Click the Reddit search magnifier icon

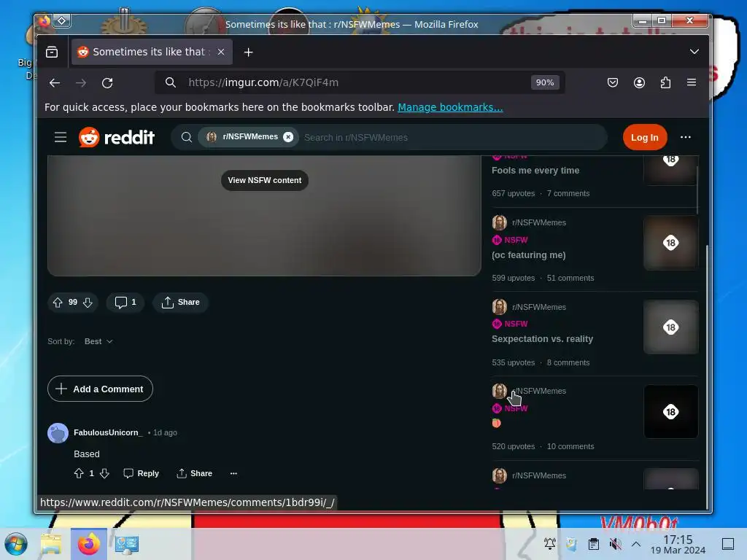[x=187, y=137]
